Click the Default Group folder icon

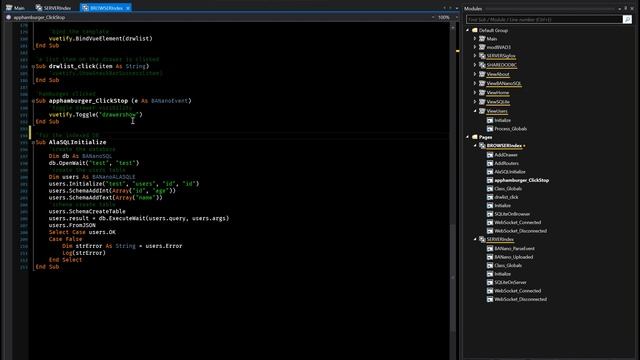475,30
